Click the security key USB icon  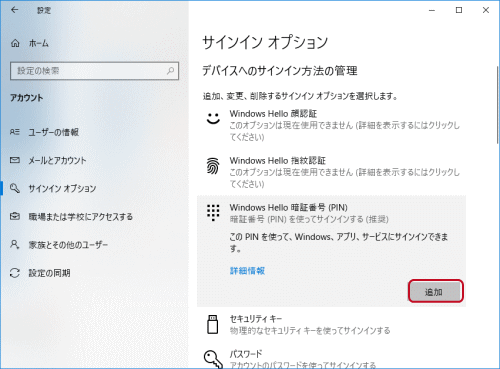213,324
